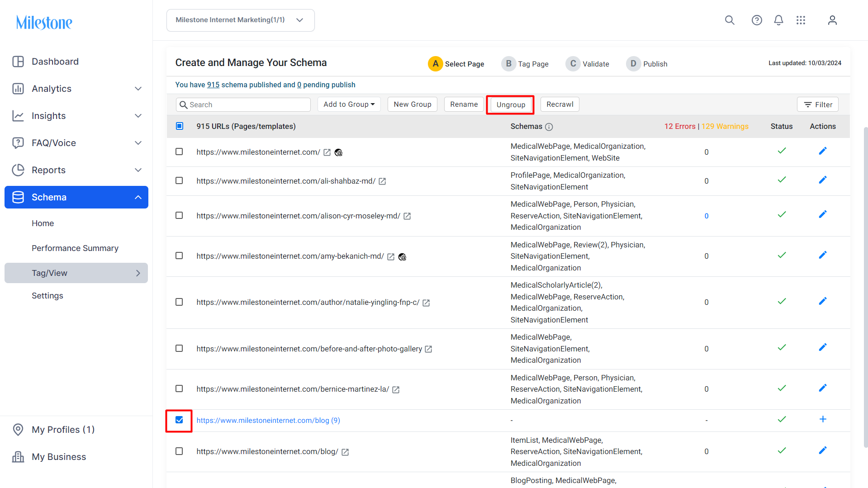Open Schema Home submenu item
868x488 pixels.
43,223
